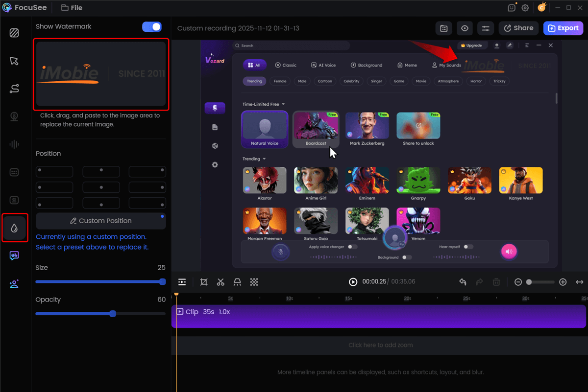Open the blur tool with the checkerboard icon
This screenshot has width=588, height=392.
point(254,282)
